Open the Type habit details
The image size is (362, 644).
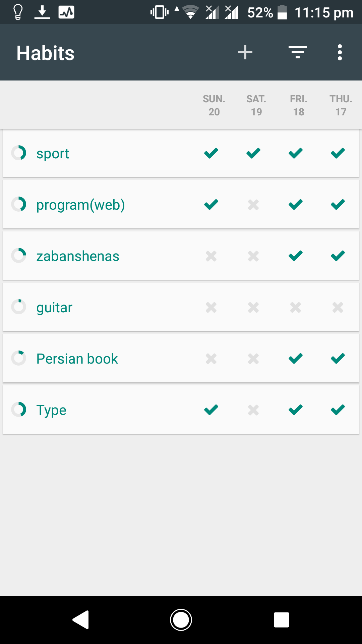(51, 410)
